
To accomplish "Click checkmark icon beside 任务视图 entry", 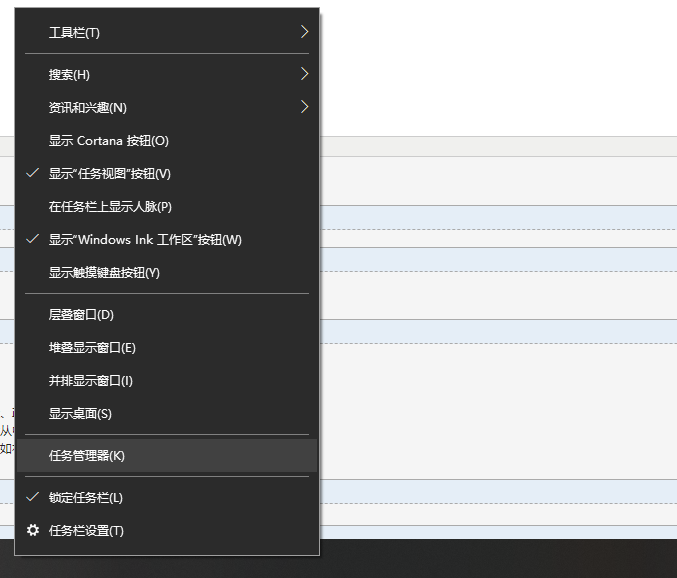I will pyautogui.click(x=33, y=173).
